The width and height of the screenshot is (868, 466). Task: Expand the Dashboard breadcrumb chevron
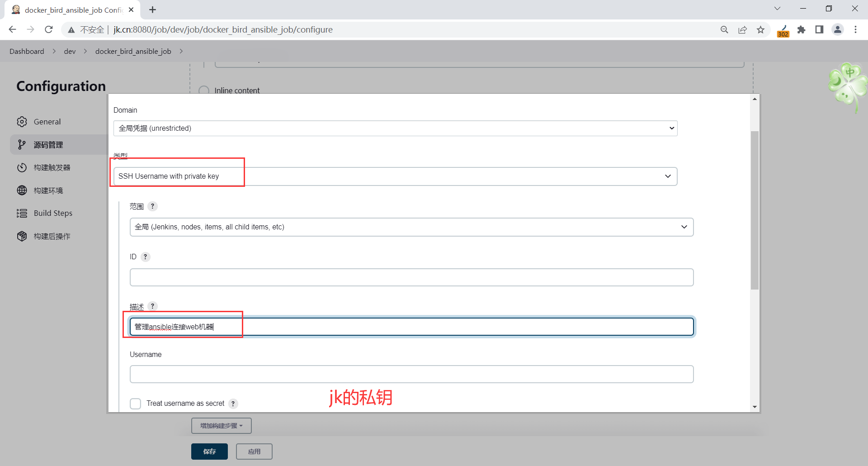(54, 51)
